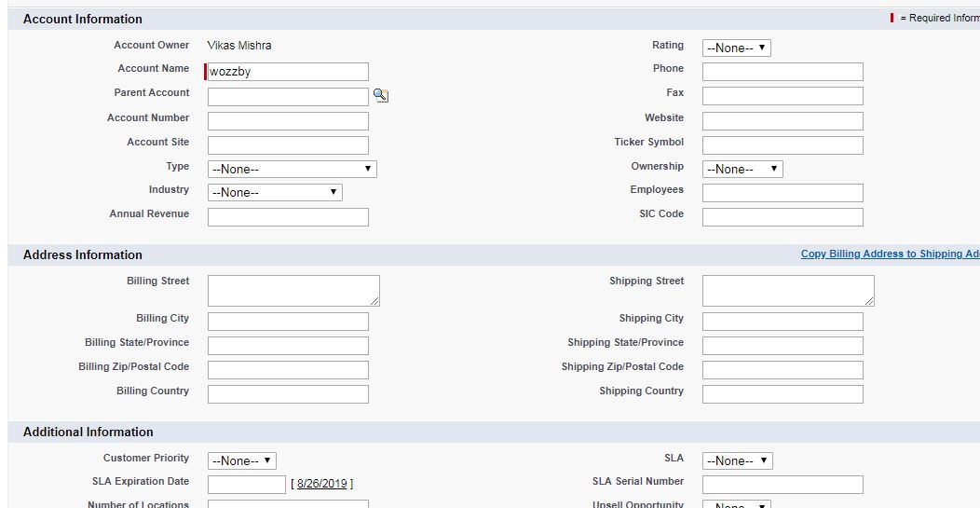Viewport: 980px width, 508px height.
Task: Click the Ticker Symbol input box
Action: point(783,145)
